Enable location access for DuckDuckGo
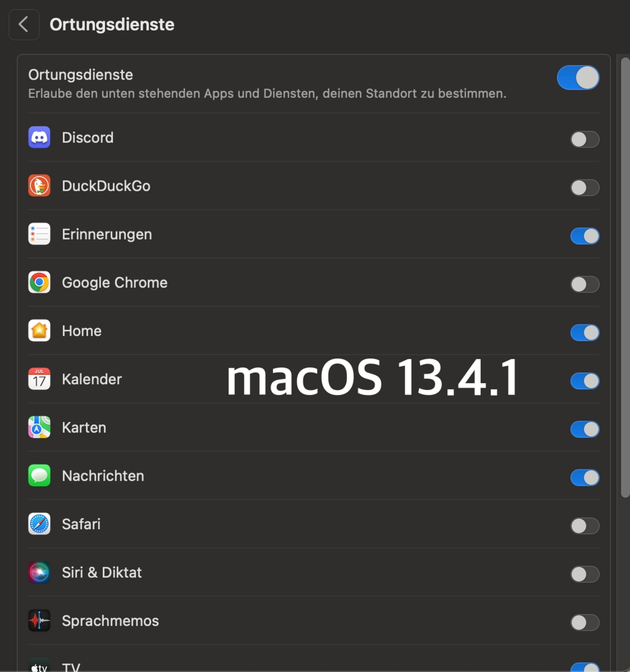Image resolution: width=630 pixels, height=672 pixels. coord(585,188)
